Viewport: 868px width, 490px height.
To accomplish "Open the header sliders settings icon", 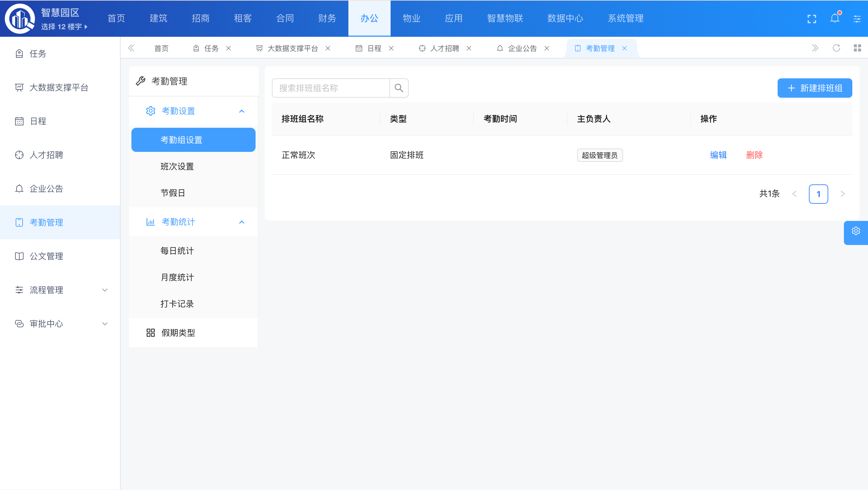I will click(857, 19).
